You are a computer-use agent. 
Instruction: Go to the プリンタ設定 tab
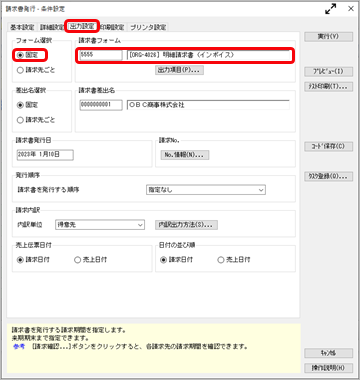click(148, 27)
